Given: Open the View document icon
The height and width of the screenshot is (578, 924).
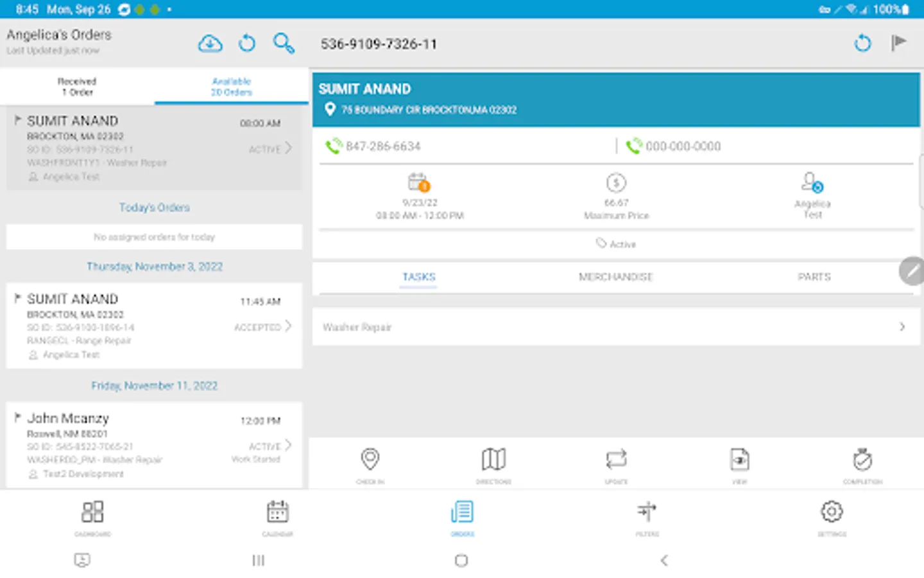Looking at the screenshot, I should point(740,459).
